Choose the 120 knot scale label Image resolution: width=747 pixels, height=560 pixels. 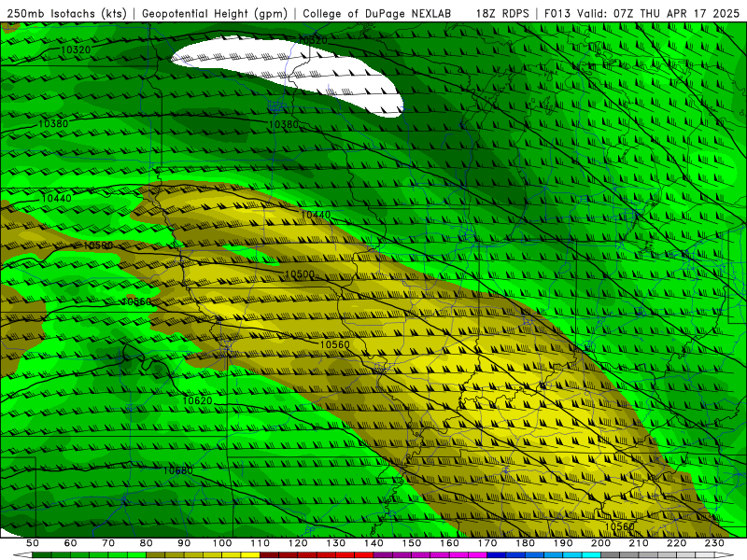[298, 543]
